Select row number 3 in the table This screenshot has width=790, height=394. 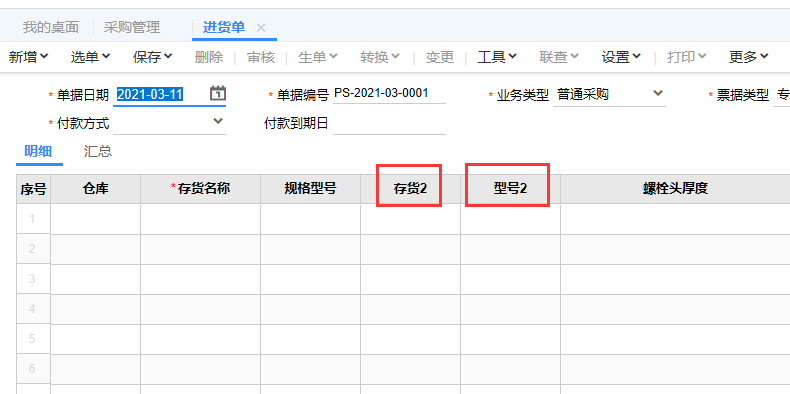click(x=33, y=279)
